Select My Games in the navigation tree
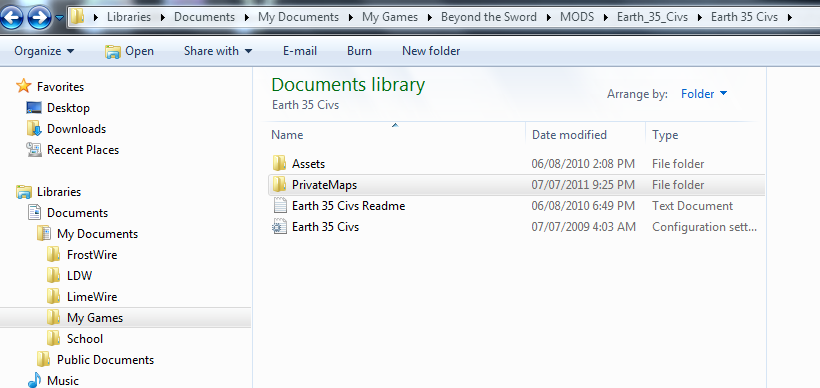This screenshot has width=820, height=388. point(95,317)
